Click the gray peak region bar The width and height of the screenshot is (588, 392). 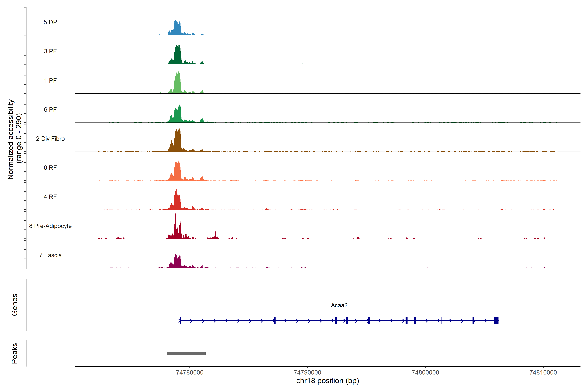point(186,353)
